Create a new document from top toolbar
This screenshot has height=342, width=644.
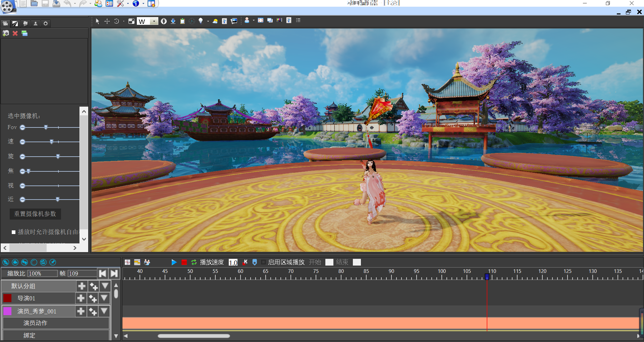pos(23,3)
